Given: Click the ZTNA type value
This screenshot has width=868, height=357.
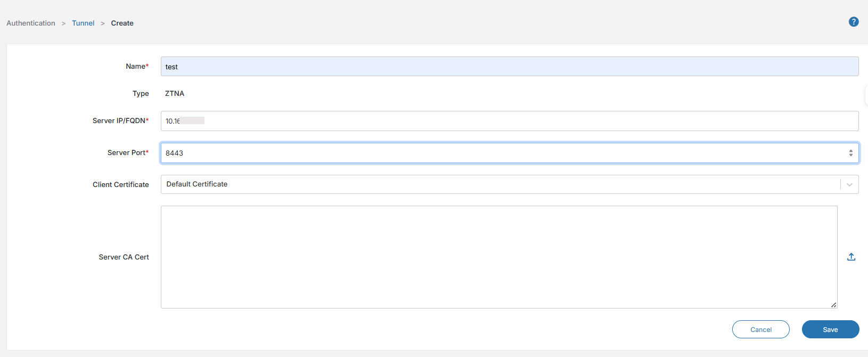Looking at the screenshot, I should [x=175, y=93].
